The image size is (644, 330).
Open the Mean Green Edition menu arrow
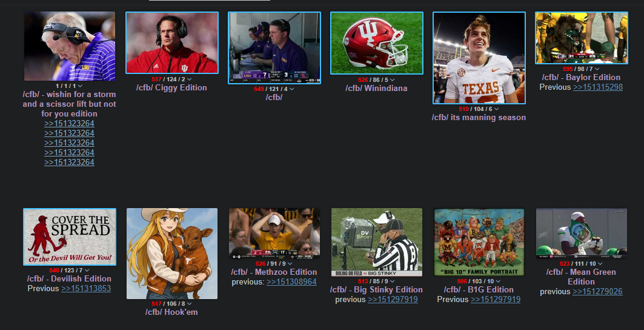click(600, 264)
